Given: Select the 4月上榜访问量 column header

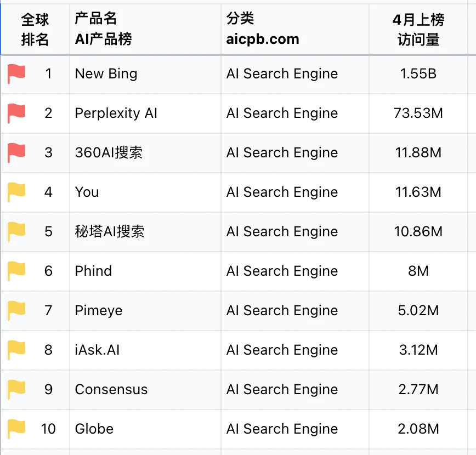Looking at the screenshot, I should (418, 30).
